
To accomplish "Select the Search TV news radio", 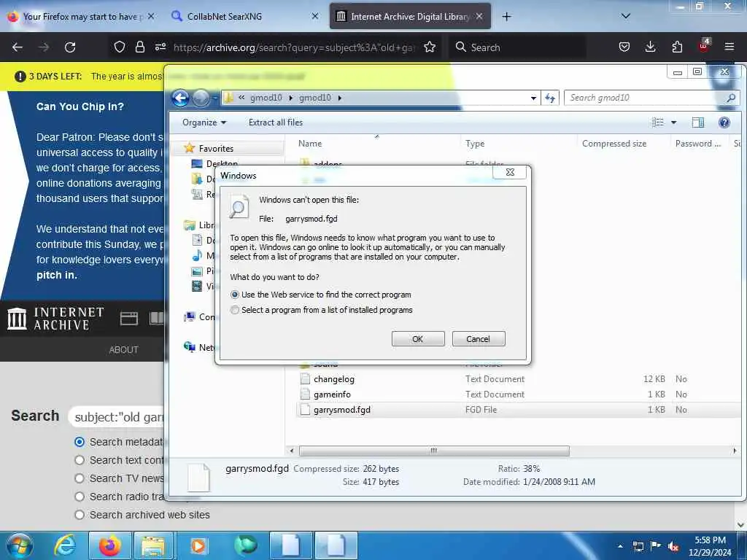I will click(x=80, y=478).
